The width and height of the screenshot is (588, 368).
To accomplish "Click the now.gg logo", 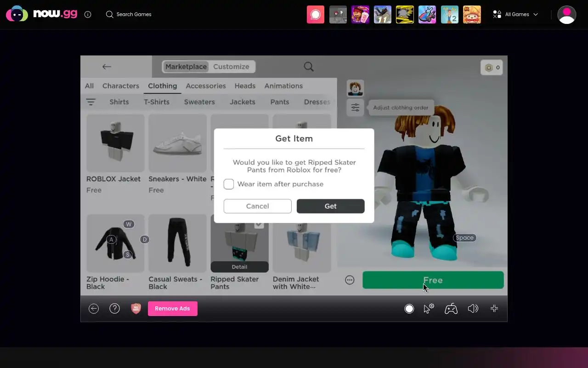I will (41, 14).
